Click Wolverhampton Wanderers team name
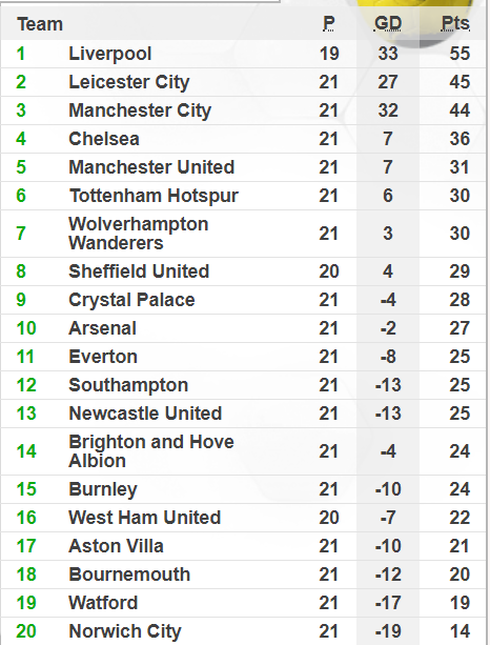 (x=139, y=234)
